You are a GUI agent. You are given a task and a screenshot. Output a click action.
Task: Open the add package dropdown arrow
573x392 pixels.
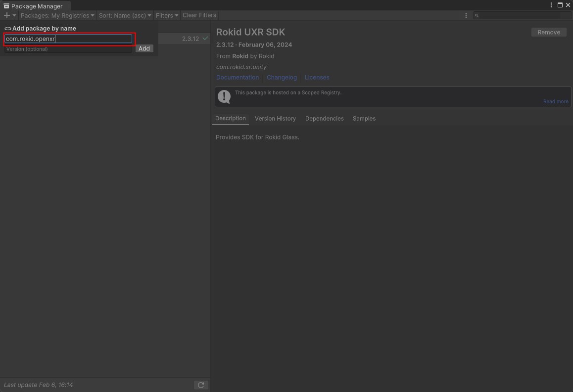tap(14, 15)
